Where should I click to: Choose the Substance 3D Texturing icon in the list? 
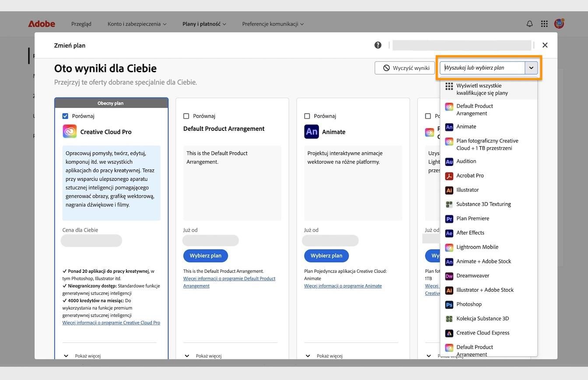coord(449,204)
